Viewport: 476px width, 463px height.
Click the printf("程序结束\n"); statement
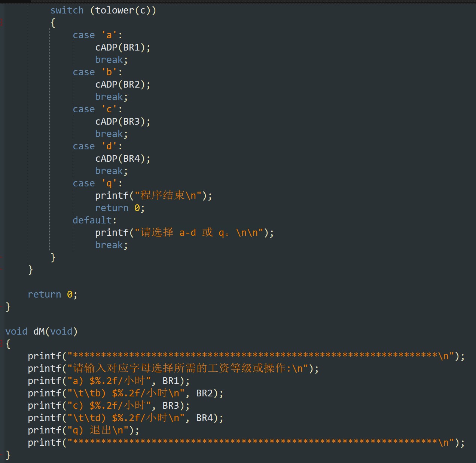154,196
